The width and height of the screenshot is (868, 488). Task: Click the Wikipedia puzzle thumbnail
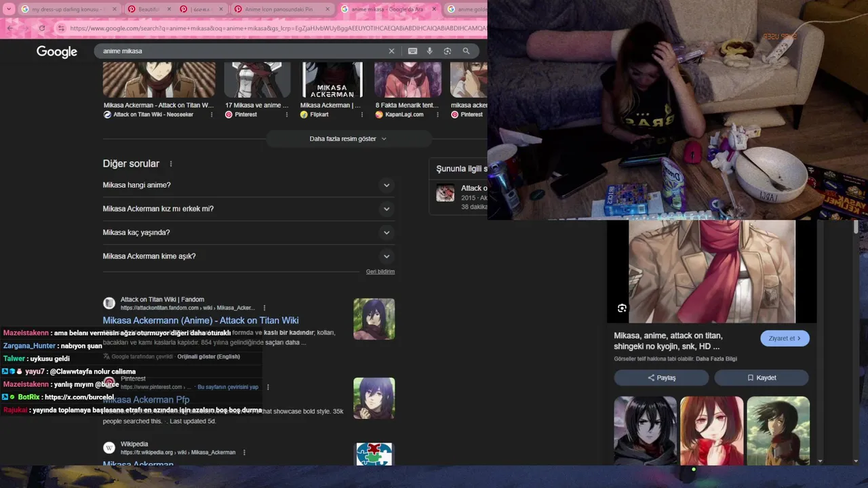(374, 454)
